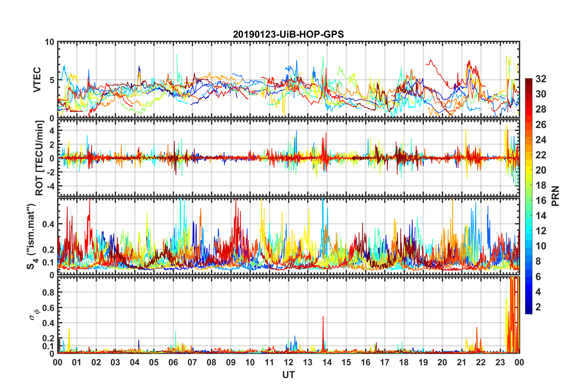Select PRN colorbar tick label 32
The width and height of the screenshot is (577, 392).
(x=541, y=79)
